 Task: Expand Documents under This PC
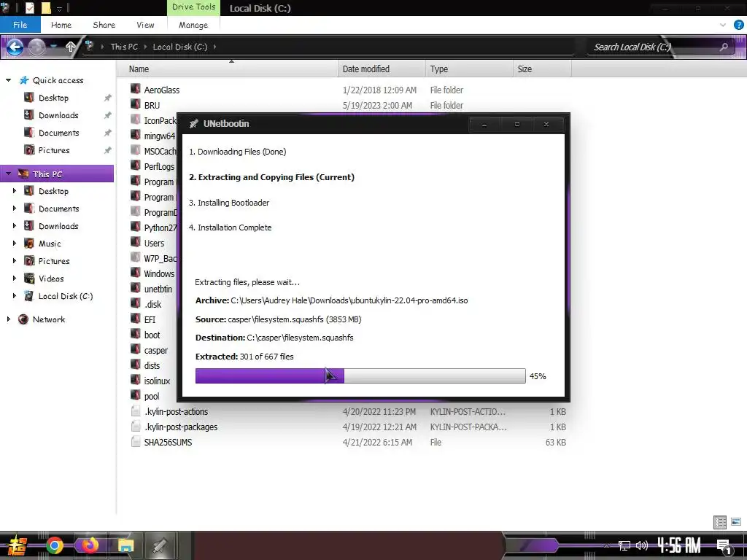[15, 209]
